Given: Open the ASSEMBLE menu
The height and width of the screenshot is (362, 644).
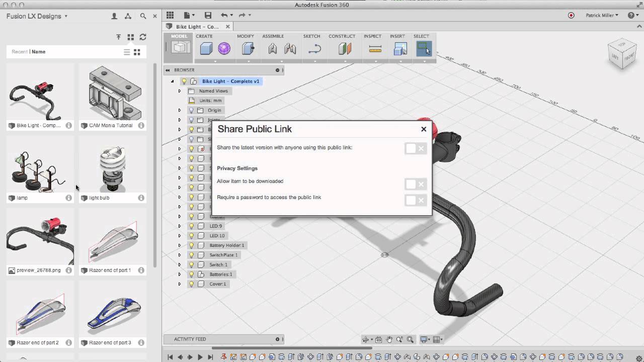Looking at the screenshot, I should 273,36.
